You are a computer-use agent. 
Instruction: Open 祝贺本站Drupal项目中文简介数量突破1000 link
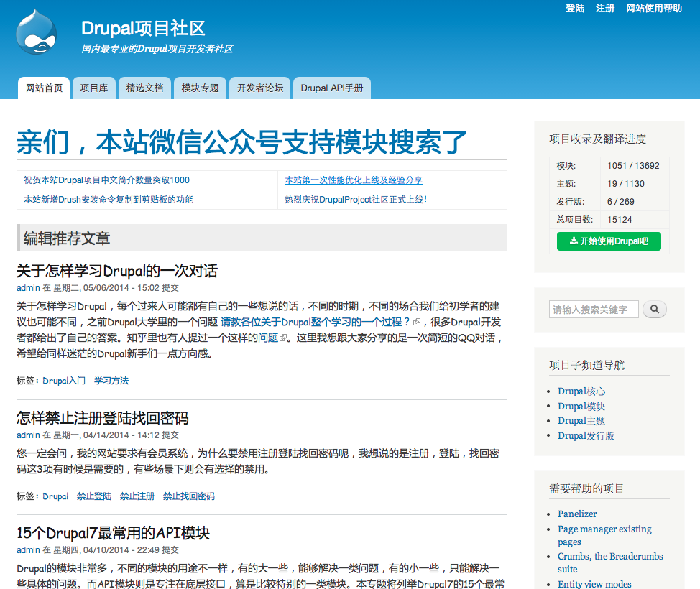point(106,180)
